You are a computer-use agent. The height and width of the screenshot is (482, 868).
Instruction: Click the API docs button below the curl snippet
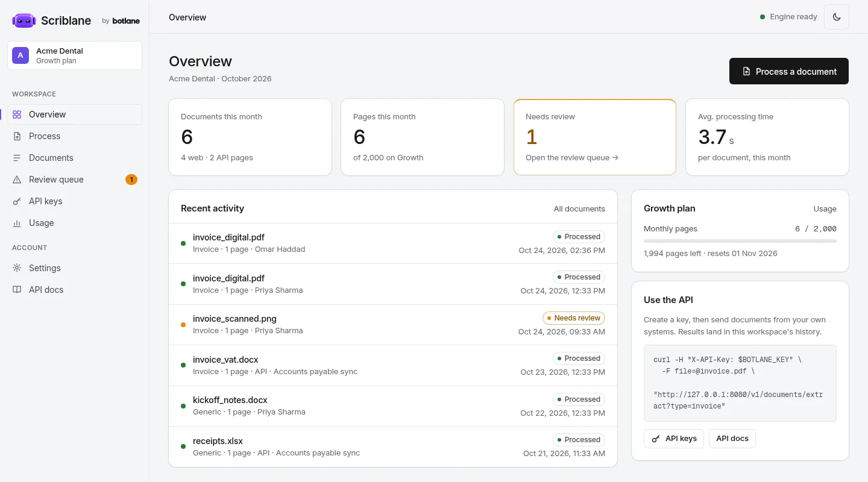[732, 439]
